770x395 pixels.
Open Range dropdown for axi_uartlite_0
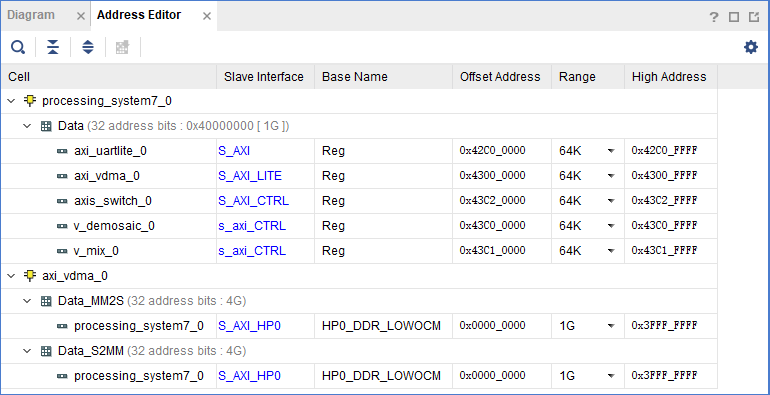pyautogui.click(x=611, y=151)
